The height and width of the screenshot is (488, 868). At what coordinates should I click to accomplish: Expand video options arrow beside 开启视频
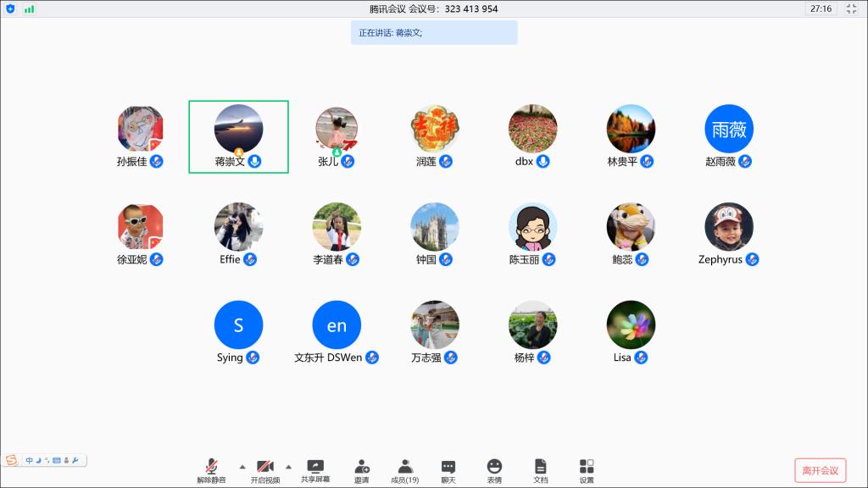[x=288, y=466]
